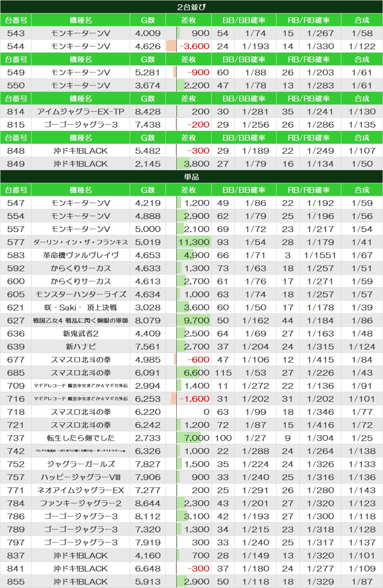
Task: Click 新鬼武者2 machine name
Action: 80,334
